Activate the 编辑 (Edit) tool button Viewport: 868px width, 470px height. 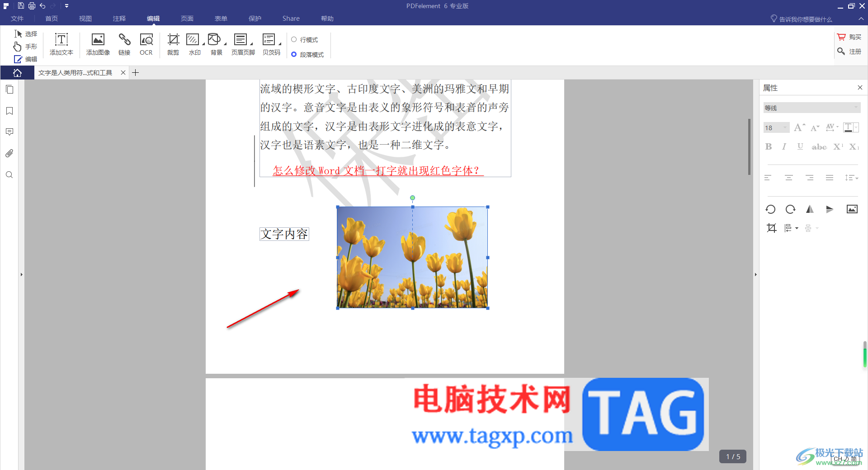[x=25, y=59]
